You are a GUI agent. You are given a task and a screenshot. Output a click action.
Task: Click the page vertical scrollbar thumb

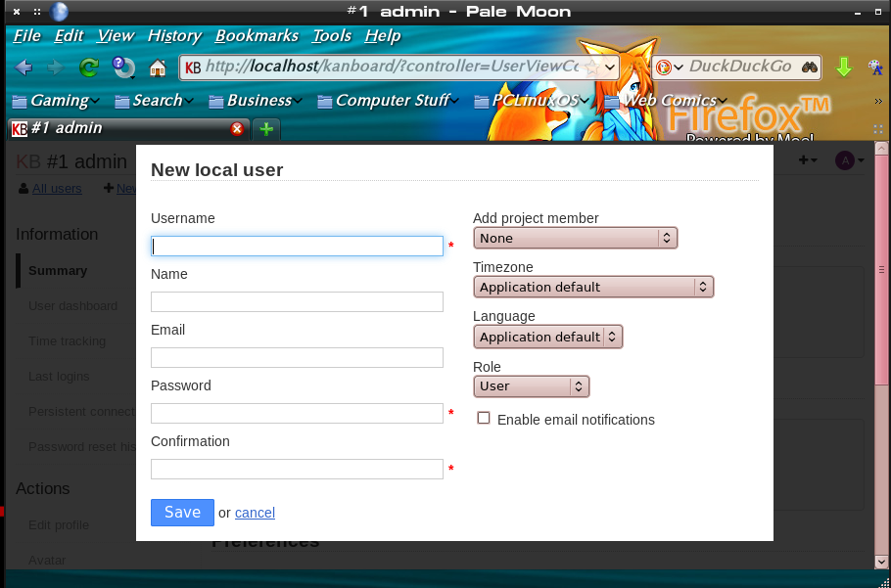click(881, 270)
